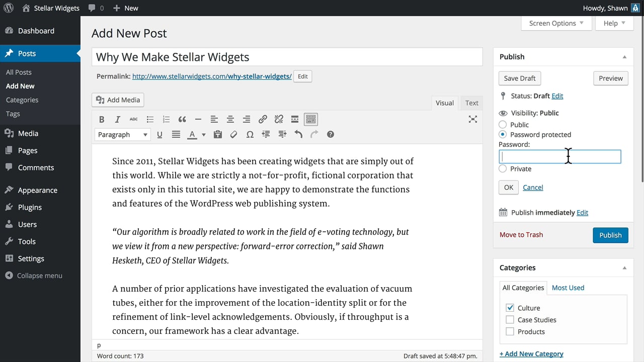
Task: Click the Add Media button
Action: pos(118,100)
